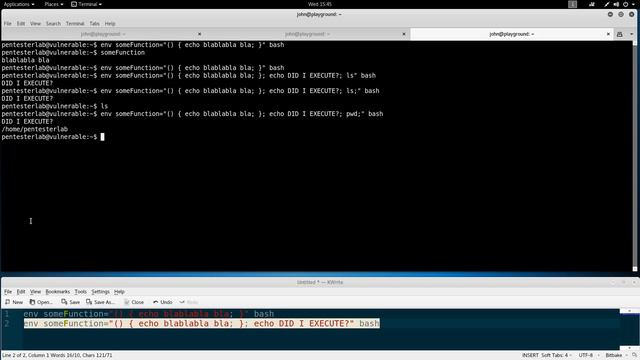Close the document via KWrite toolbar
Image resolution: width=640 pixels, height=360 pixels.
pyautogui.click(x=134, y=302)
